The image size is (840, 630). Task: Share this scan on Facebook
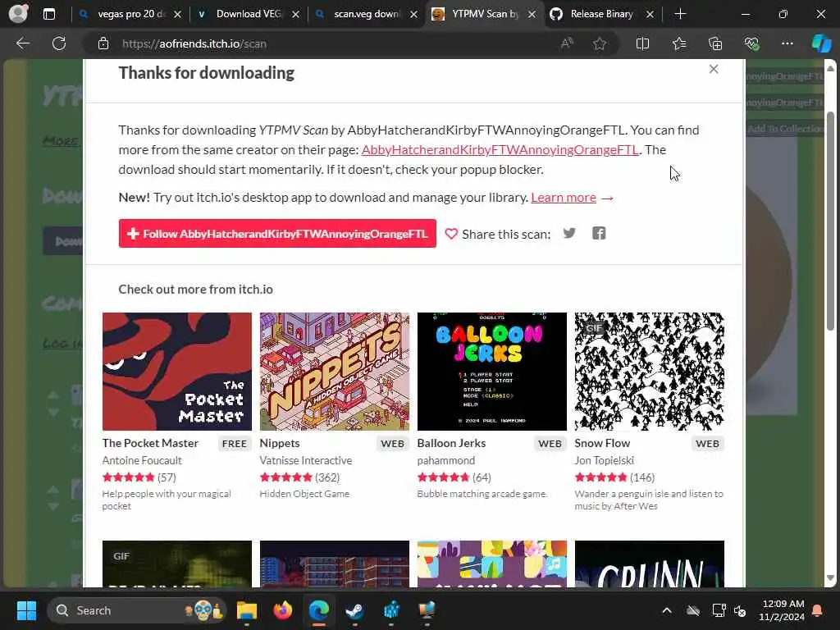click(x=598, y=233)
